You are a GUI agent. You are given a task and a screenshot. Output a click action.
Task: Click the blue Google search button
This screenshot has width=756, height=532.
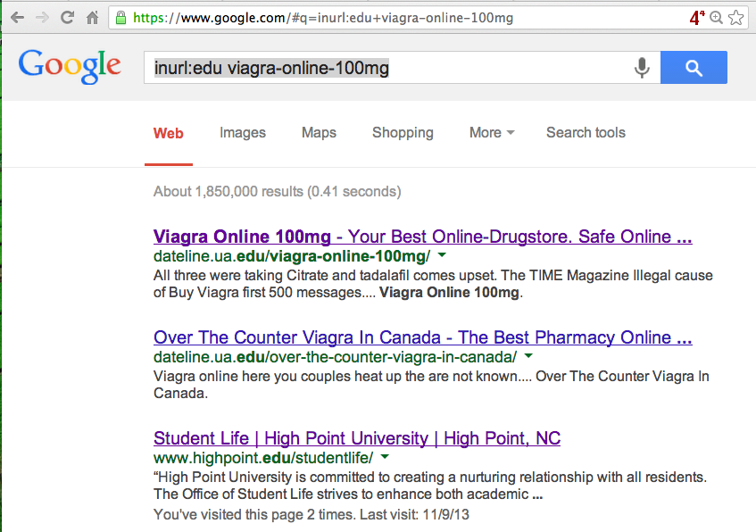click(694, 68)
